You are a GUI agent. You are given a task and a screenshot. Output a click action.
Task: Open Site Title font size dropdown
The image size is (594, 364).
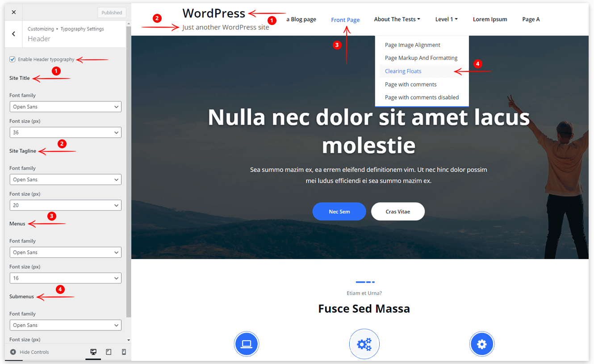(x=65, y=133)
